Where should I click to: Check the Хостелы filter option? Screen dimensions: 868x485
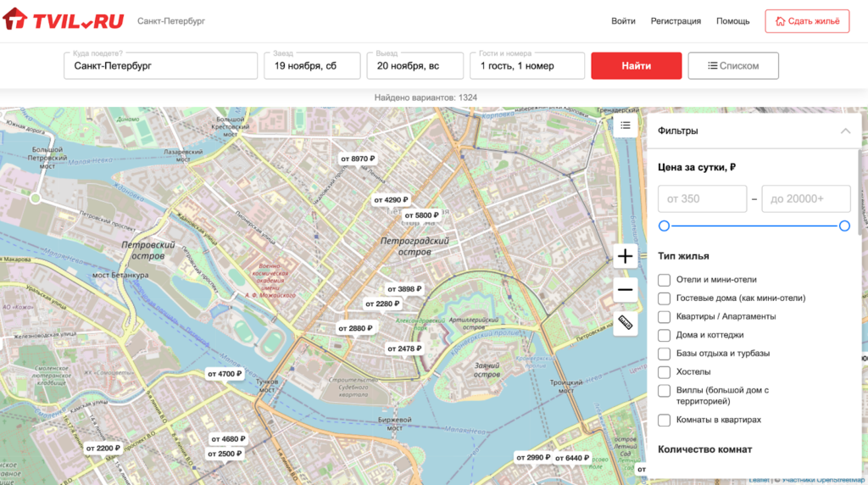click(665, 372)
